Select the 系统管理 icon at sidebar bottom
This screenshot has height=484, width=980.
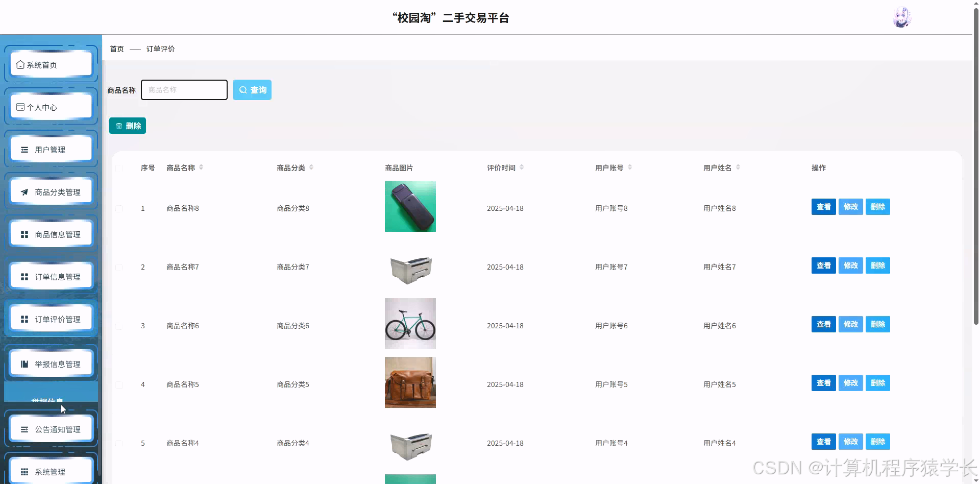(23, 471)
